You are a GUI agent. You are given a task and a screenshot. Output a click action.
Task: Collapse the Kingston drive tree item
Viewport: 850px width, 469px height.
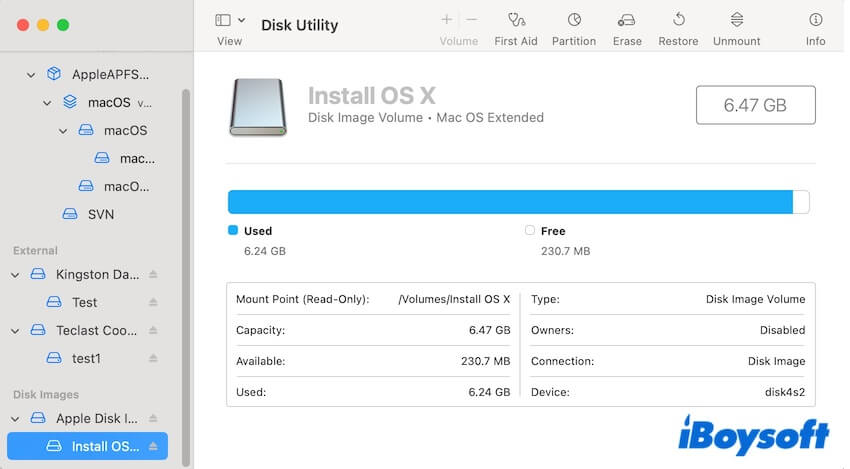[x=15, y=274]
